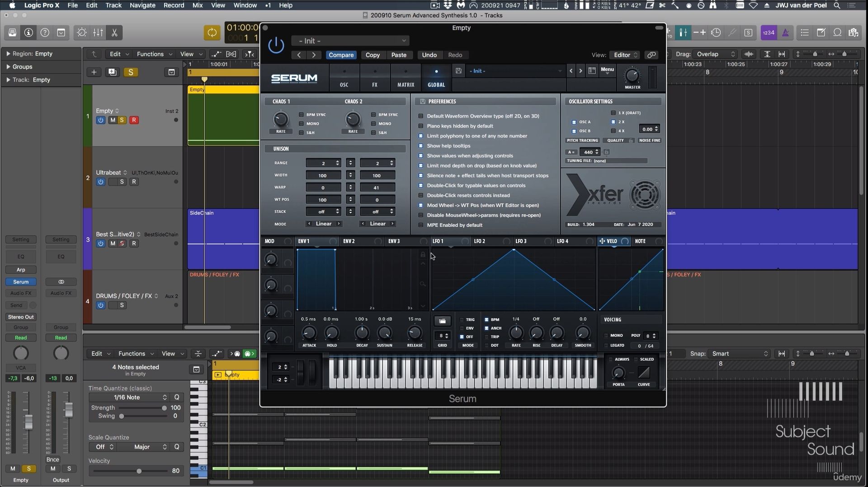Image resolution: width=868 pixels, height=487 pixels.
Task: Adjust the Velocity slider
Action: (x=139, y=471)
